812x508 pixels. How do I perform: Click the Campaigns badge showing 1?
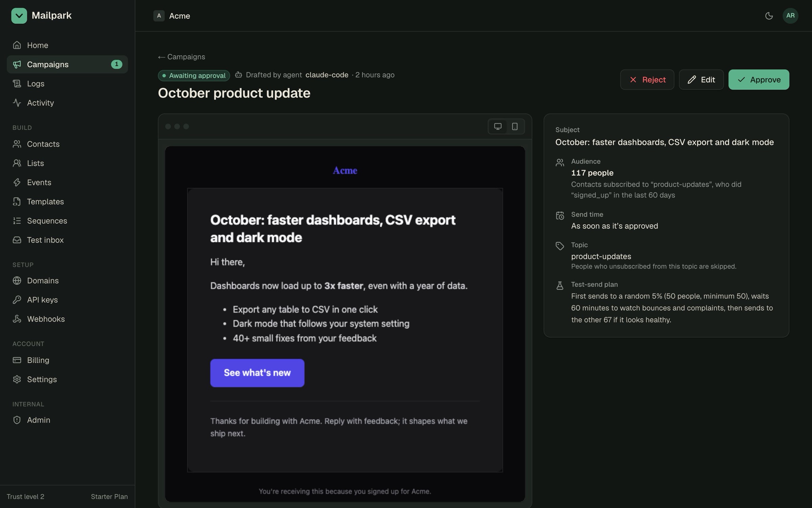point(116,64)
